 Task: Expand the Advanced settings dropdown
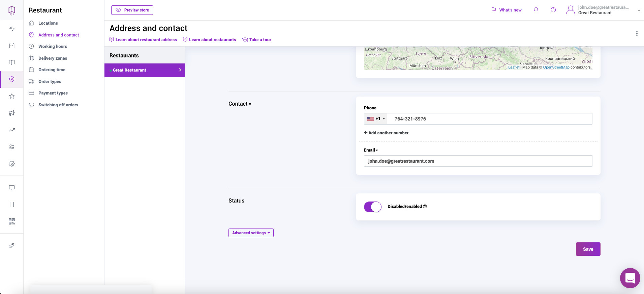pos(251,233)
